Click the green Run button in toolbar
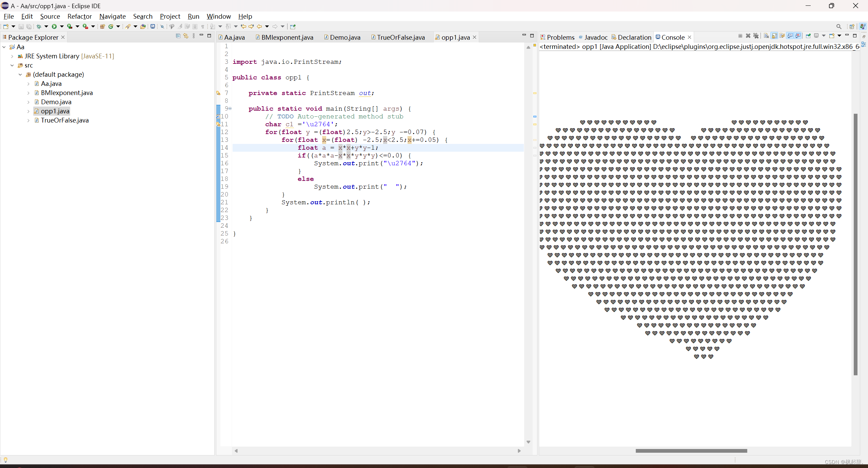Screen dimensions: 868x468 click(54, 26)
